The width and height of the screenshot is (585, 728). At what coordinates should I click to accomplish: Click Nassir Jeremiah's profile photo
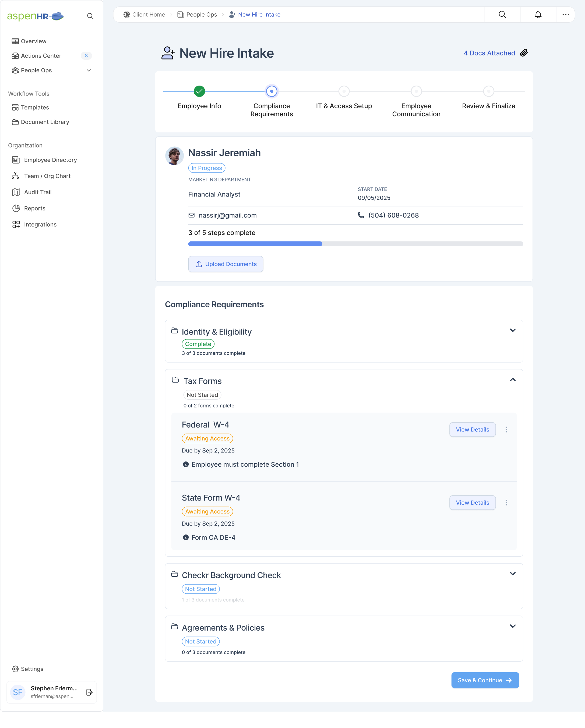[174, 156]
